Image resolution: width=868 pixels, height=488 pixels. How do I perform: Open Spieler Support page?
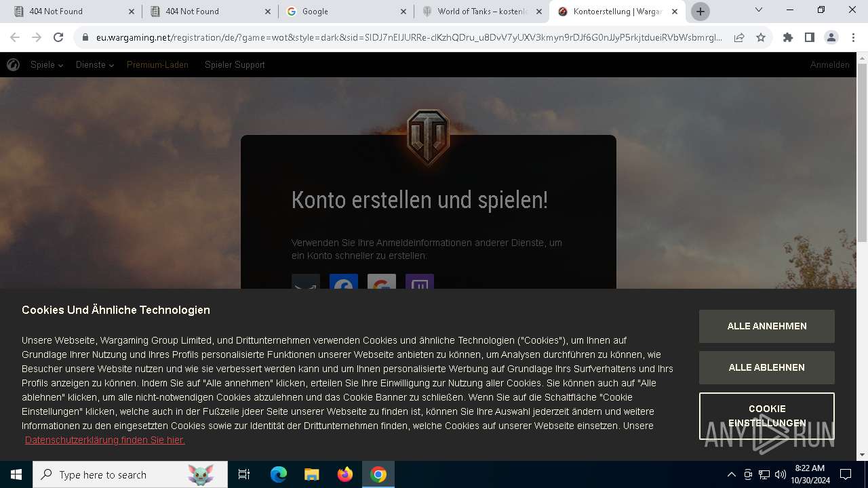(235, 65)
